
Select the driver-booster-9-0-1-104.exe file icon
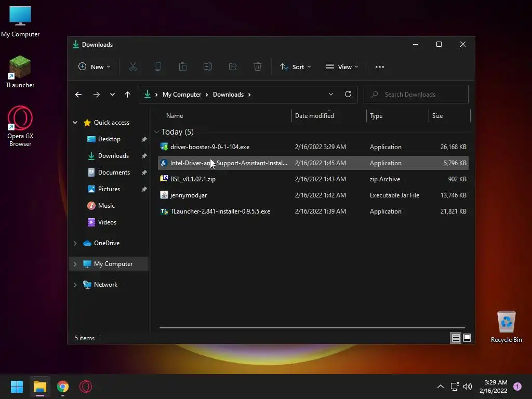[164, 147]
